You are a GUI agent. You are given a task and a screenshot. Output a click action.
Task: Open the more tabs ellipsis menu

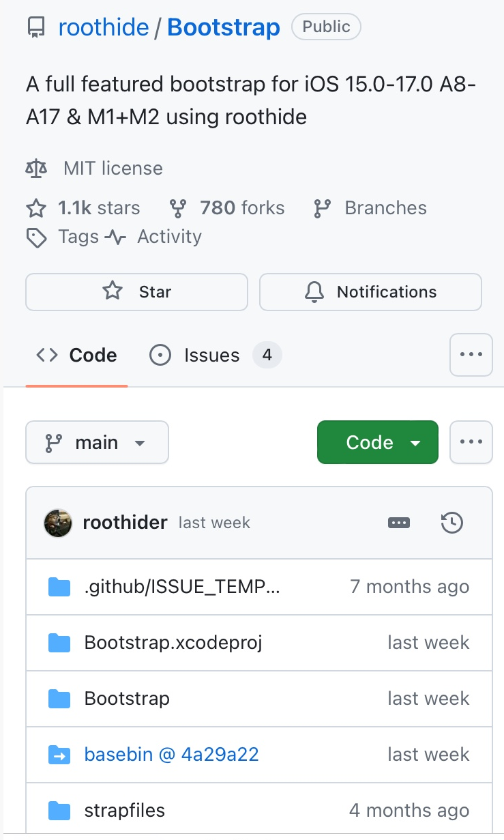(471, 355)
